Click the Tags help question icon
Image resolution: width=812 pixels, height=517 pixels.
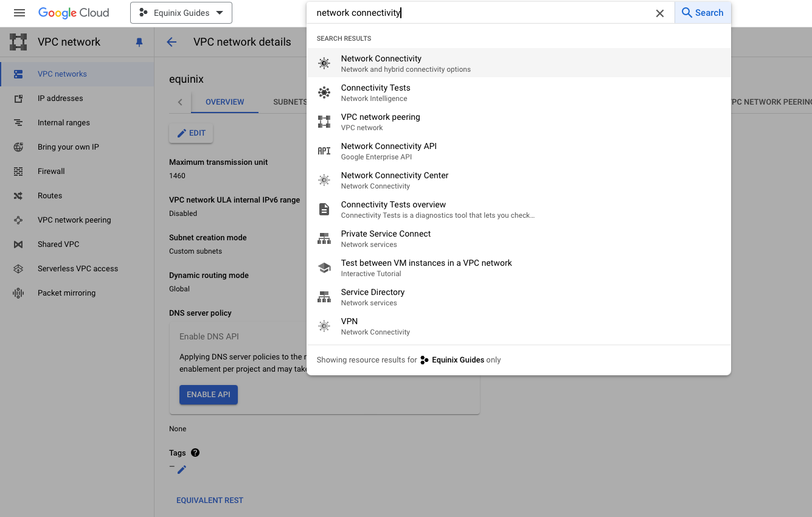tap(195, 453)
